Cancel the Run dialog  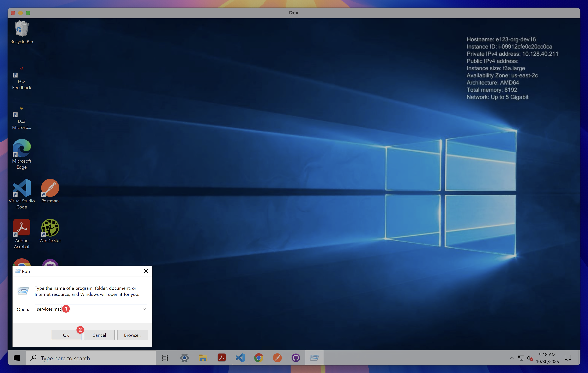[99, 335]
